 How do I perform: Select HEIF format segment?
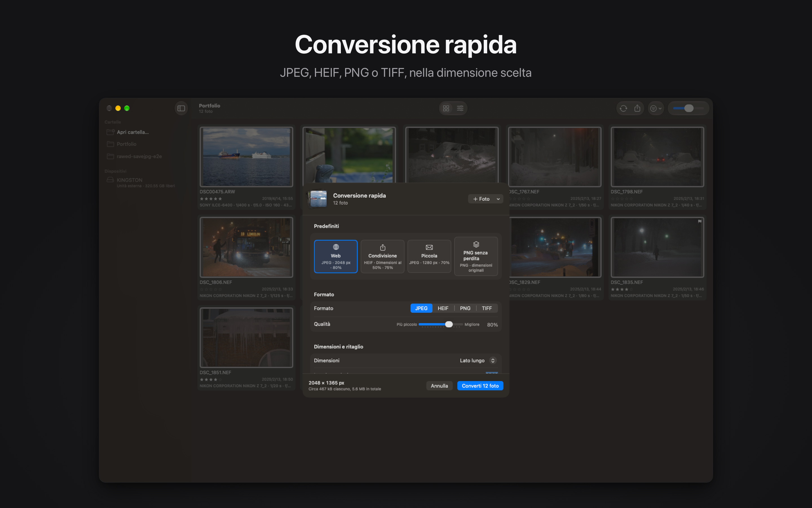point(443,308)
